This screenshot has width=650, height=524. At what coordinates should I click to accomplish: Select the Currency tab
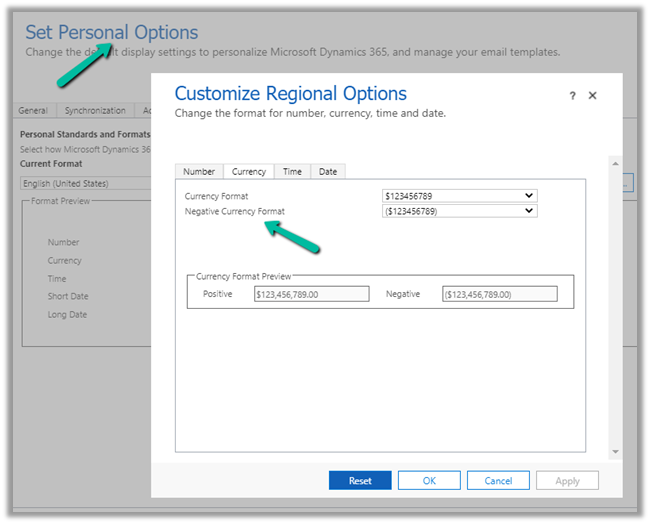tap(249, 171)
